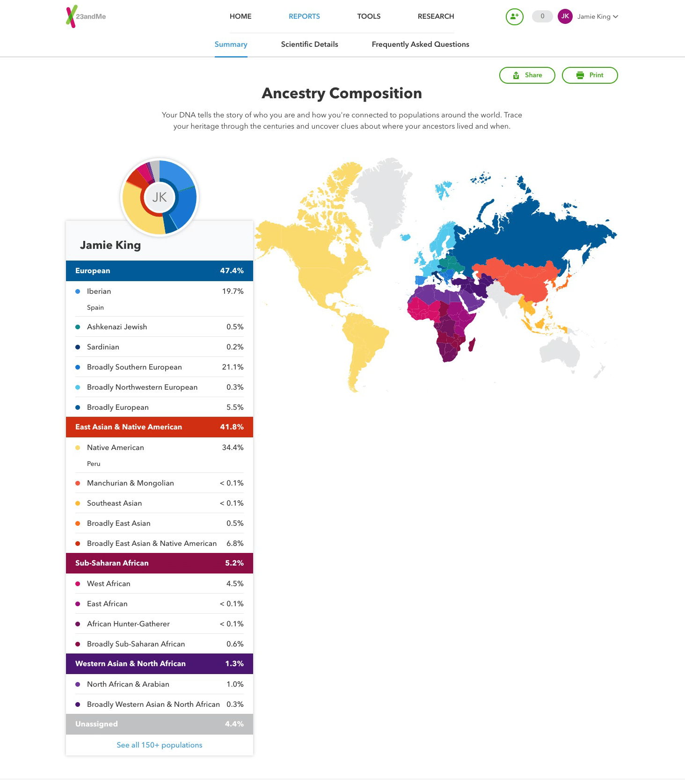The image size is (685, 784).
Task: Click the 23andMe logo icon
Action: tap(72, 16)
